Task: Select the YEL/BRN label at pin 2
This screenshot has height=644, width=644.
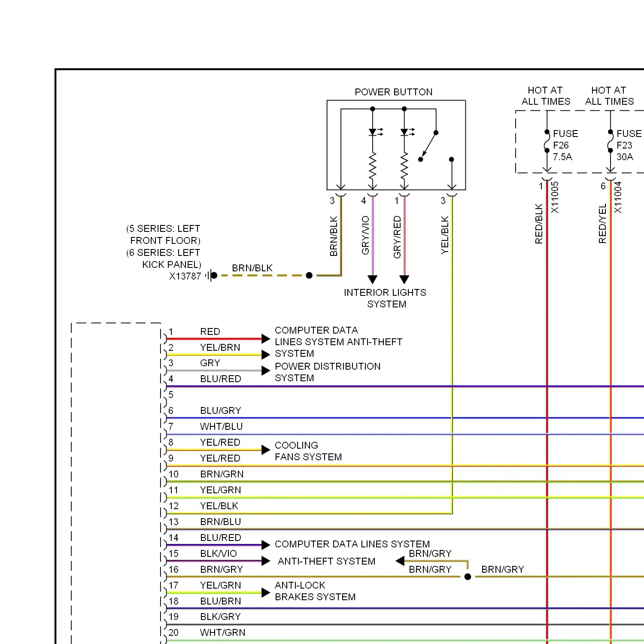Action: click(x=220, y=347)
